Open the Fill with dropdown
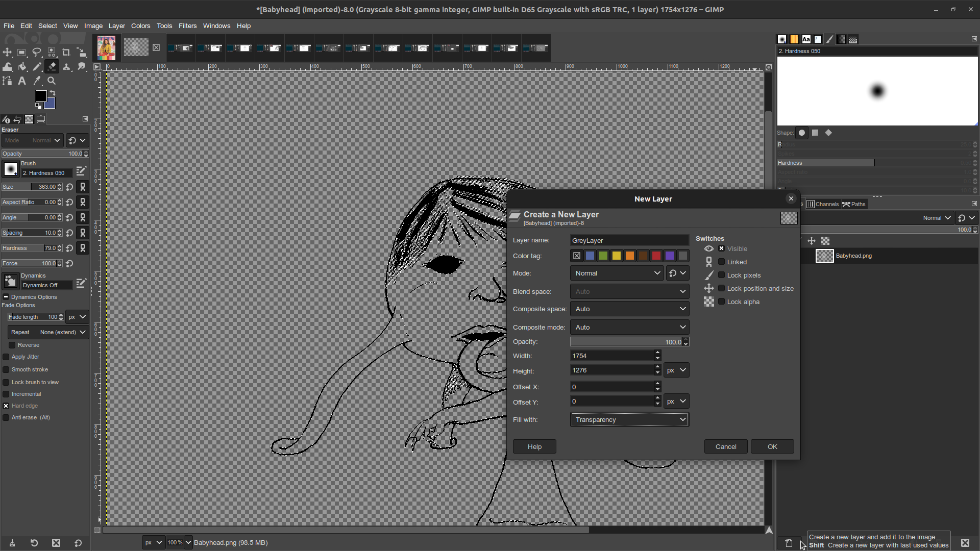Image resolution: width=980 pixels, height=551 pixels. [629, 419]
